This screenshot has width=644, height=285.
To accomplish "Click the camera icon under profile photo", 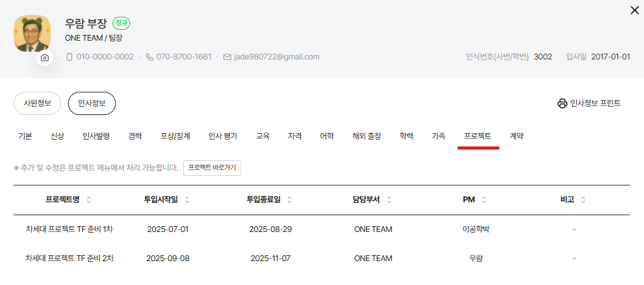I will coord(45,58).
